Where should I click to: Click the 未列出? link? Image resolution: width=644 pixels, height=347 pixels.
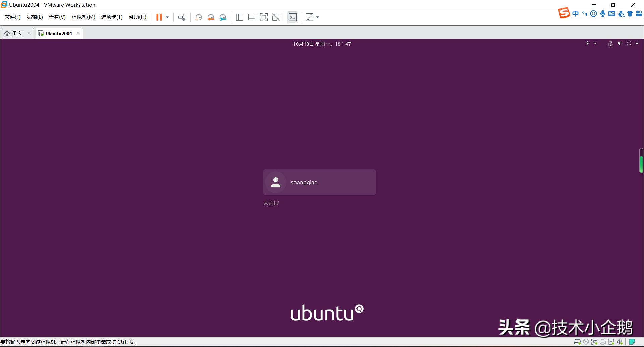(271, 203)
